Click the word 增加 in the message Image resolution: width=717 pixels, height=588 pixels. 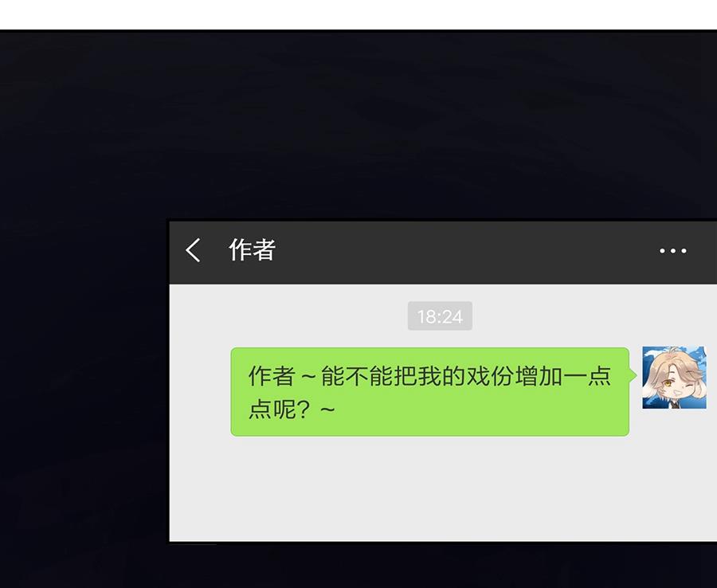(x=539, y=376)
